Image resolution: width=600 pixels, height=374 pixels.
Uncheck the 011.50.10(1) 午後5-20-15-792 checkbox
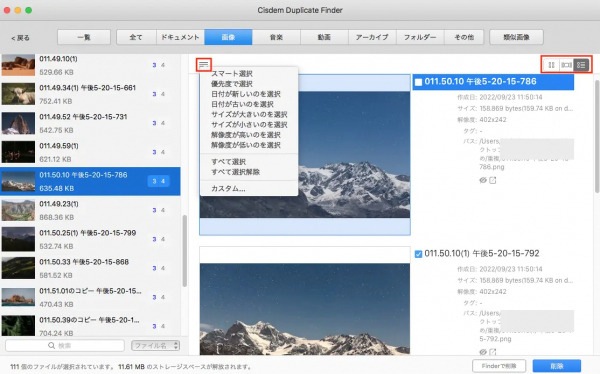point(419,254)
